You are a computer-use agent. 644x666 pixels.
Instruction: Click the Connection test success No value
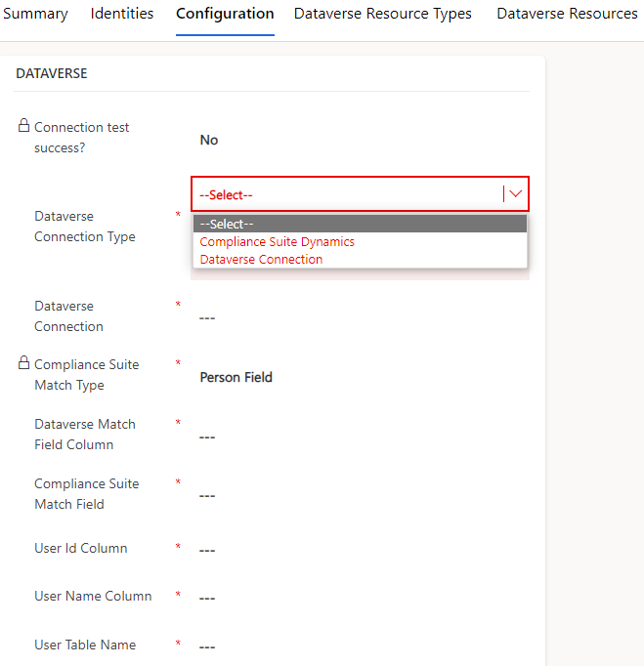pyautogui.click(x=209, y=140)
